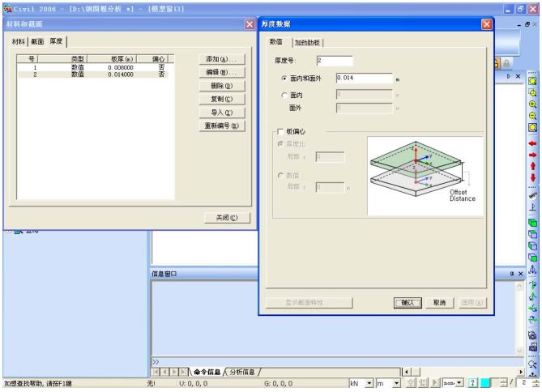The width and height of the screenshot is (542, 392).
Task: Open the m length unit dropdown
Action: pyautogui.click(x=396, y=383)
